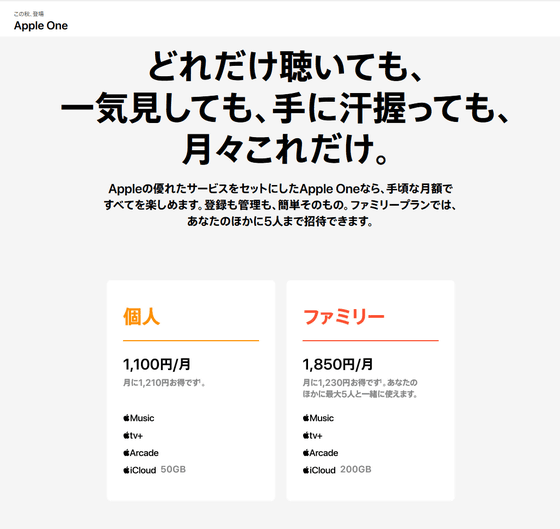Click the small 'この秋、登場' label

tap(29, 14)
